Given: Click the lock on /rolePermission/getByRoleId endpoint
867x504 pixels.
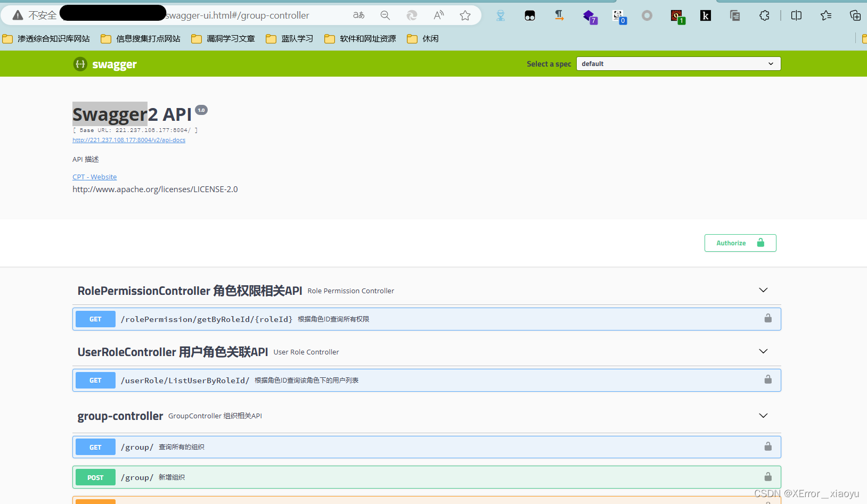Looking at the screenshot, I should [767, 318].
